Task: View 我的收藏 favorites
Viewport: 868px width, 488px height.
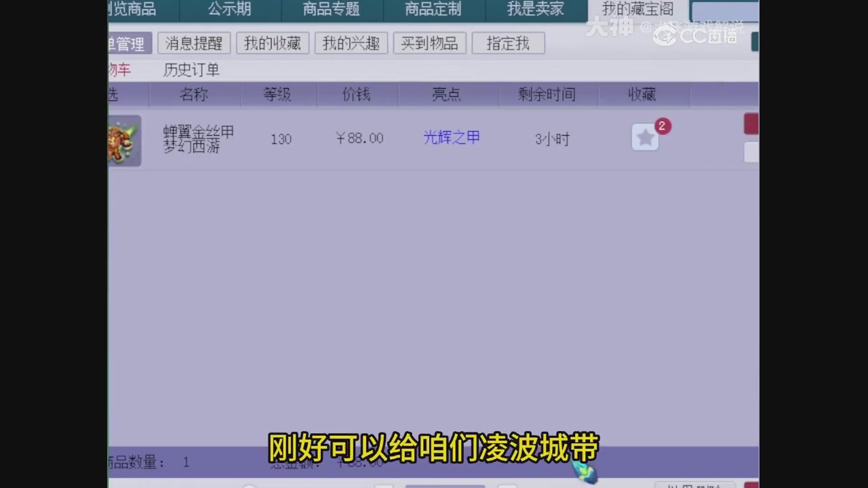Action: 273,43
